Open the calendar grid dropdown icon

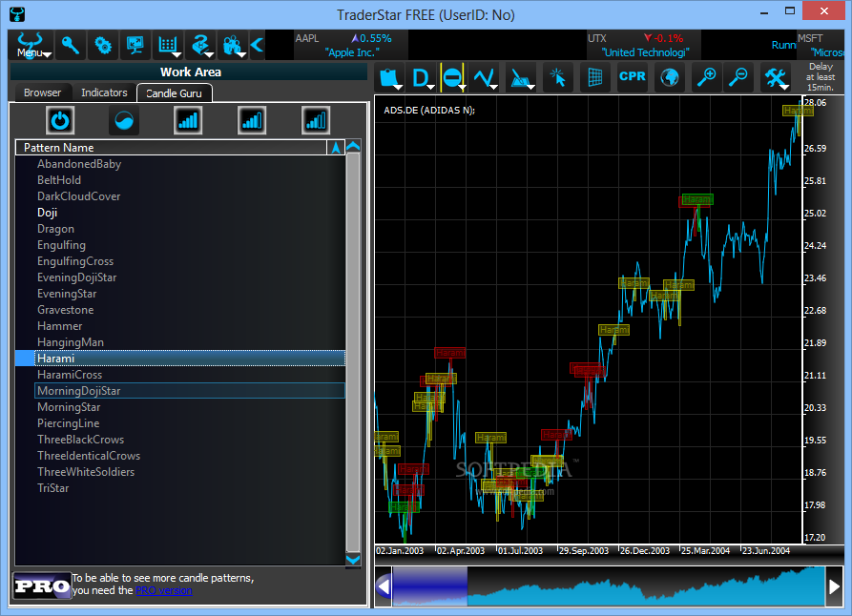point(168,45)
